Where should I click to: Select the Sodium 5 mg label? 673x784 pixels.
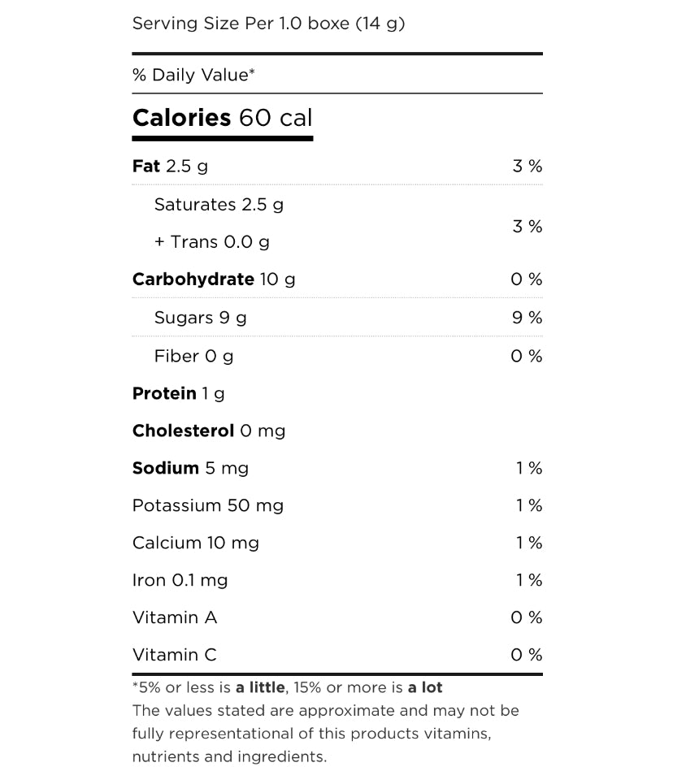click(x=190, y=468)
